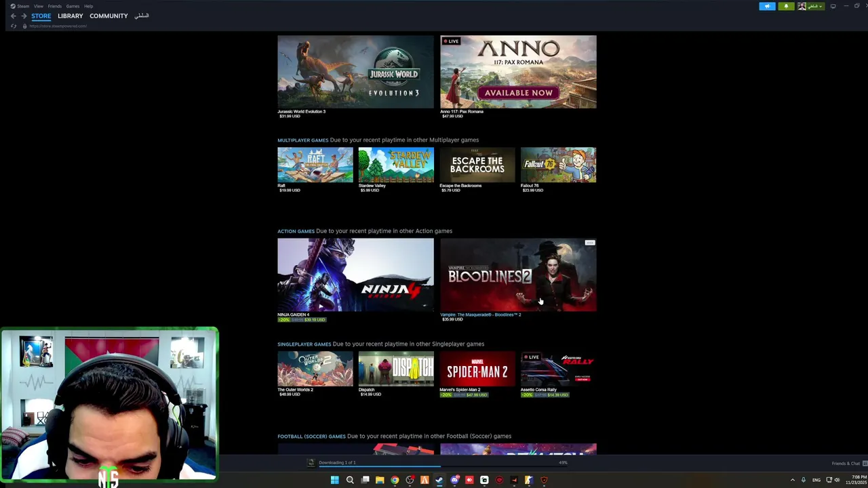Click the FOOTBALL (SOCCER) GAMES link
This screenshot has height=488, width=868.
(311, 436)
